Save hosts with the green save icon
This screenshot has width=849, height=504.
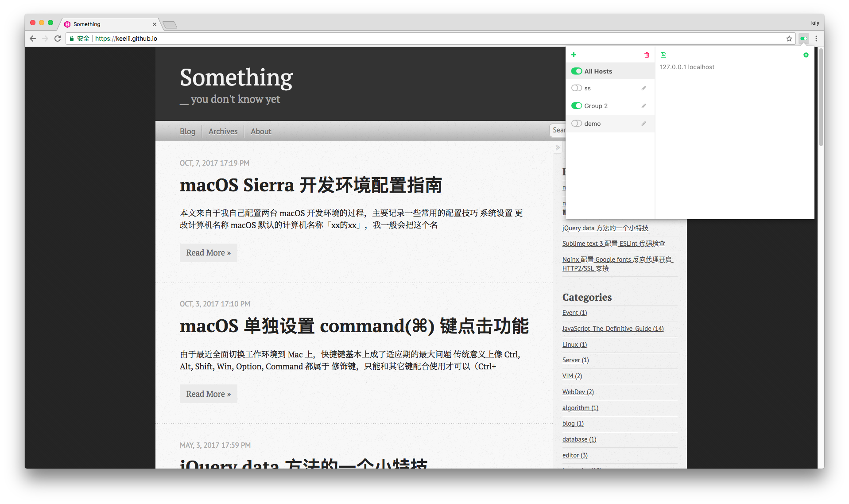pyautogui.click(x=663, y=55)
